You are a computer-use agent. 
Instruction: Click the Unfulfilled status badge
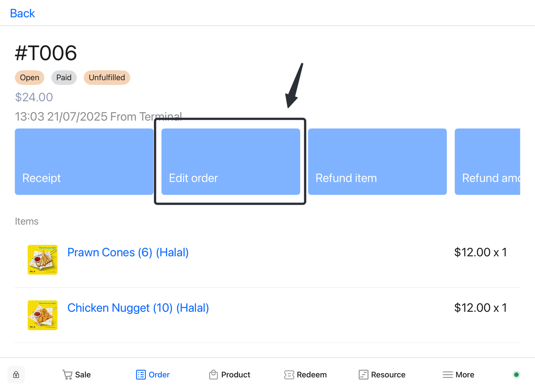click(x=107, y=78)
